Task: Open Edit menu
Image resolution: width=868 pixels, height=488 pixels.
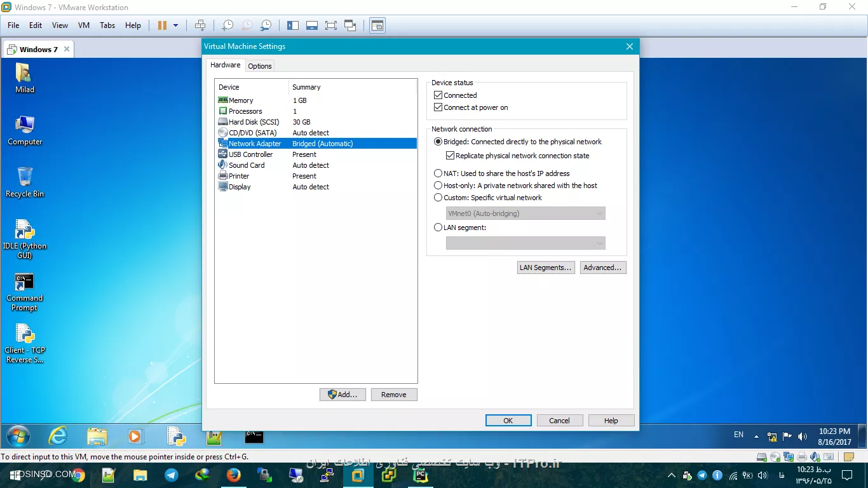Action: point(36,25)
